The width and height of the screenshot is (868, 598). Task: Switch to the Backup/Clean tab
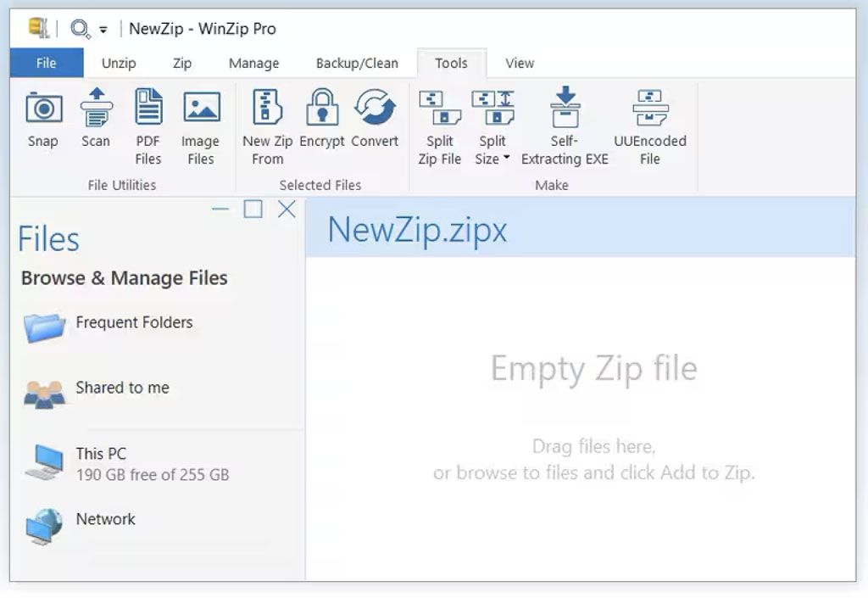coord(357,63)
